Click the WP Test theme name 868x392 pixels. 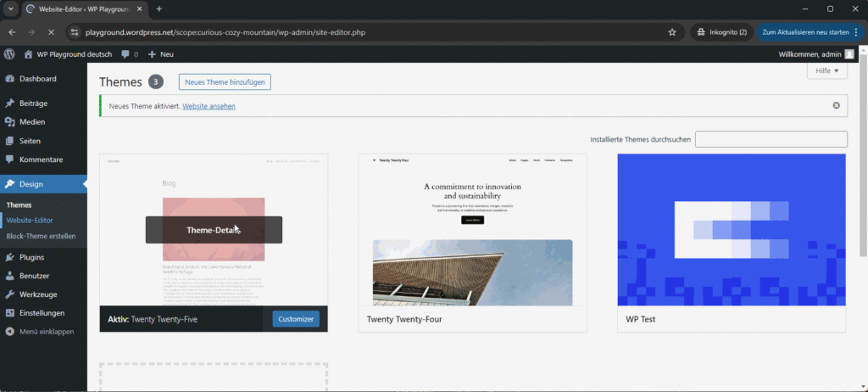(641, 319)
